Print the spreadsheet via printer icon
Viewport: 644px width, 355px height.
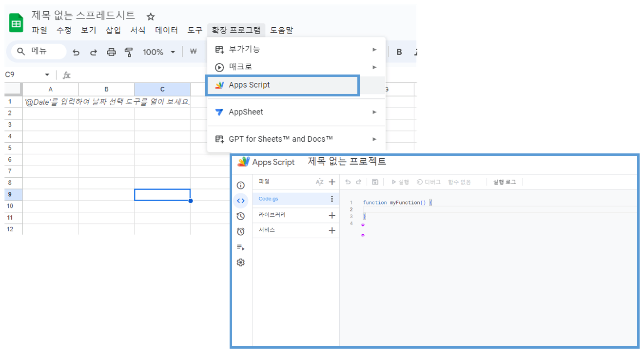coord(112,52)
